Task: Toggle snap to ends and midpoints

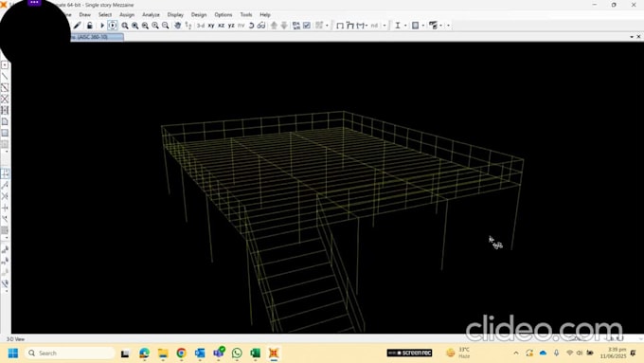Action: point(5,185)
